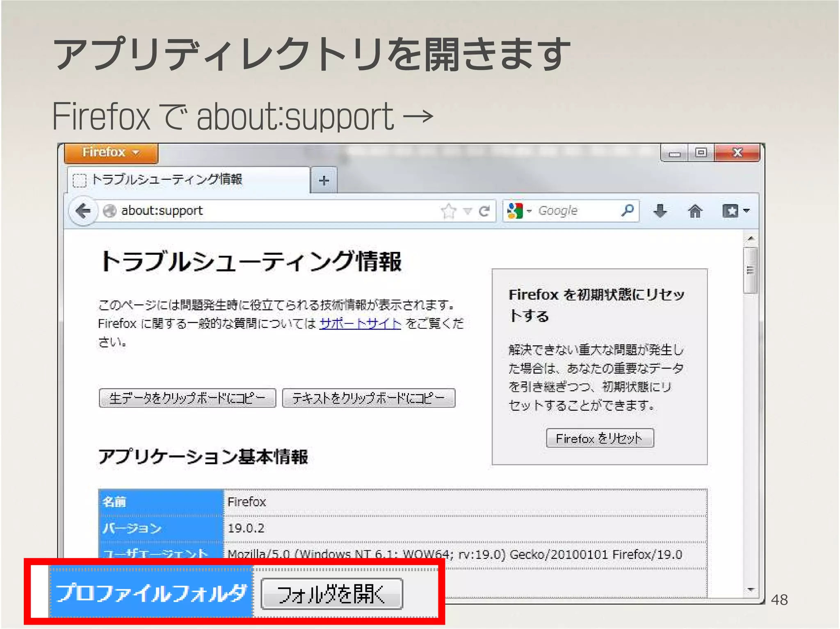The width and height of the screenshot is (840, 629).
Task: Click the scrollbar up arrow
Action: (751, 238)
